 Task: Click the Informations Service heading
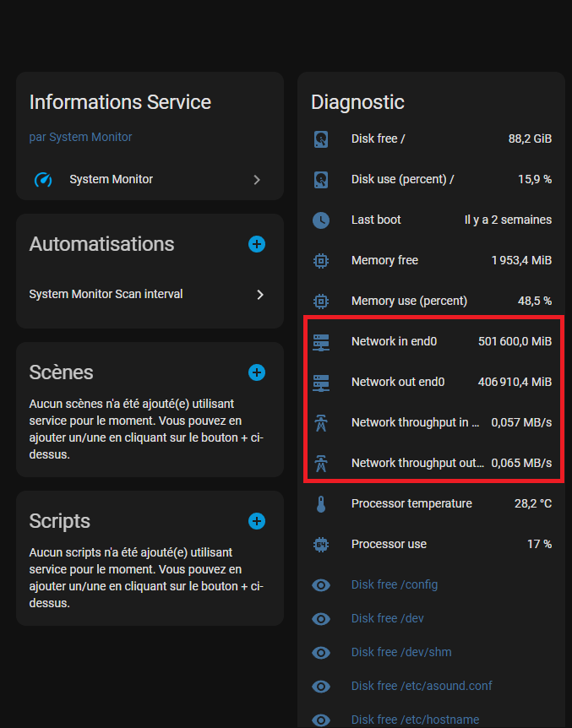coord(120,102)
